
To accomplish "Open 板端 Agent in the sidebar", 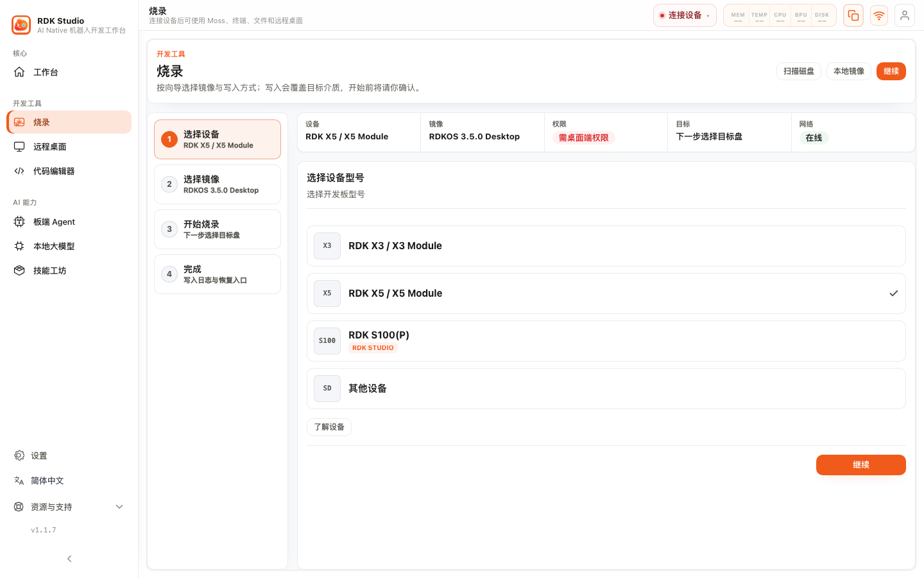I will tap(69, 222).
